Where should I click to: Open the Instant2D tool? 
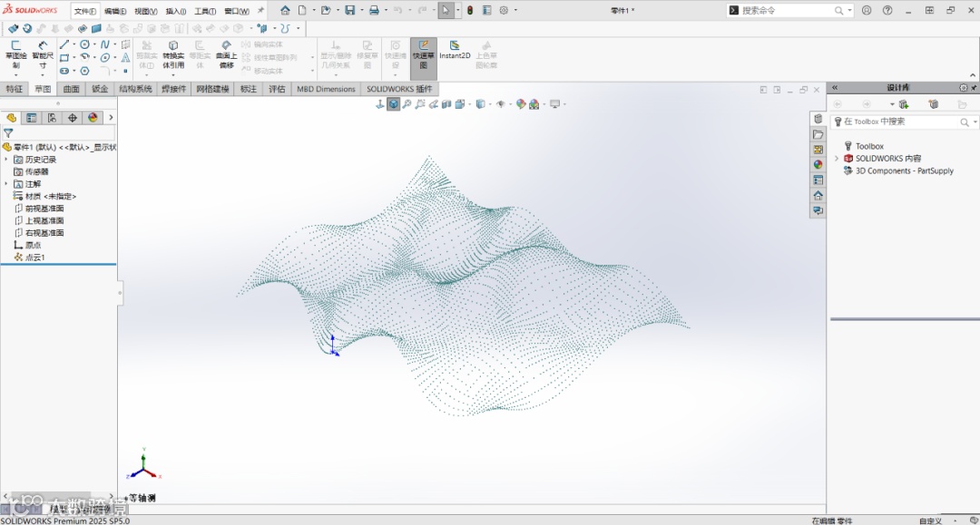click(455, 50)
